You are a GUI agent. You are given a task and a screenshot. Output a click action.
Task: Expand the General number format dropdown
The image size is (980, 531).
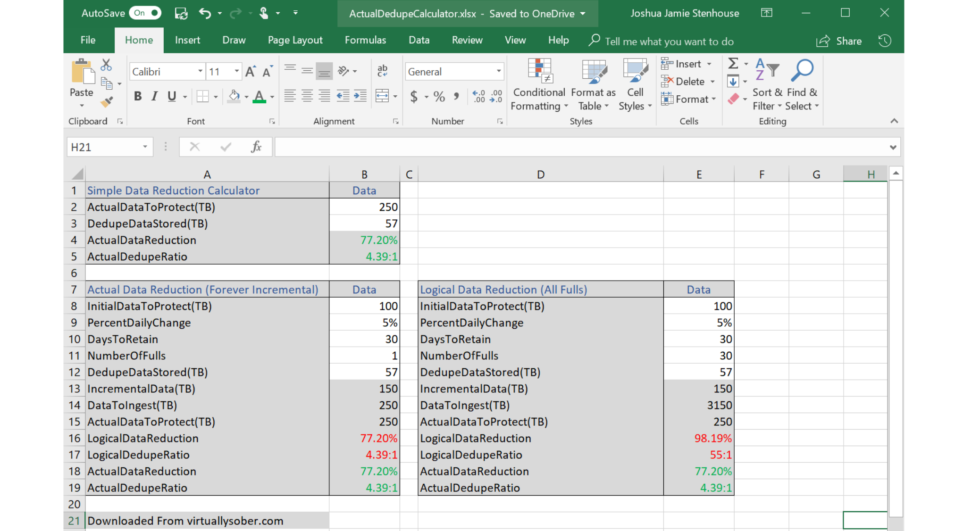coord(498,72)
